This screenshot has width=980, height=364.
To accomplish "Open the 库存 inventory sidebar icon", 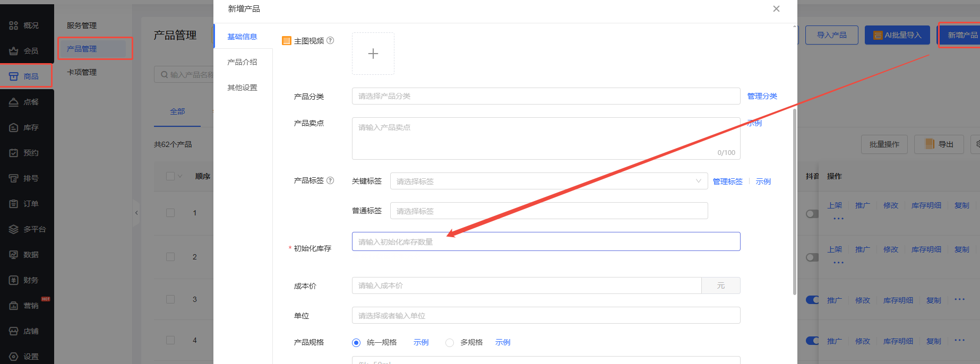I will pyautogui.click(x=14, y=127).
